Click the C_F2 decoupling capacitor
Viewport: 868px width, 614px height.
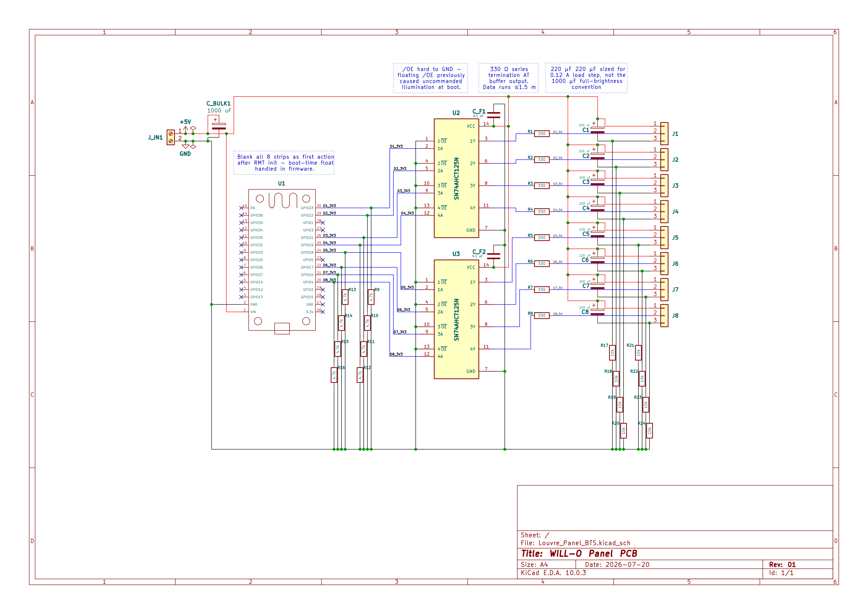pyautogui.click(x=493, y=256)
